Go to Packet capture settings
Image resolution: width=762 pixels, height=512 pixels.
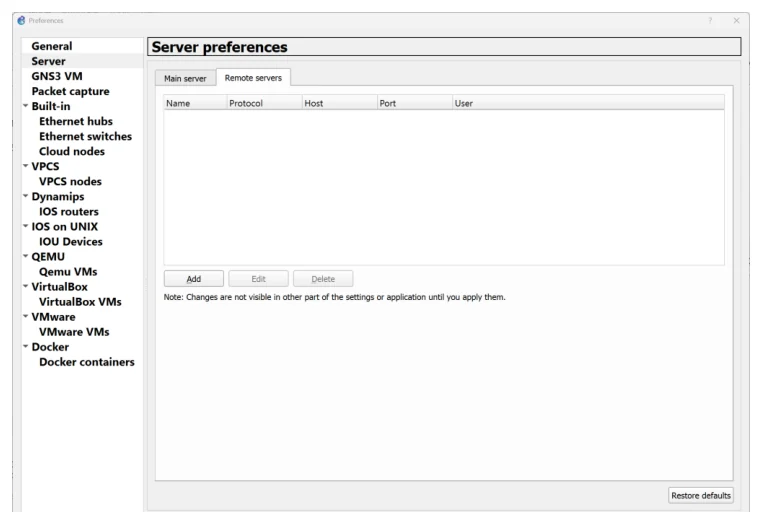tap(70, 91)
